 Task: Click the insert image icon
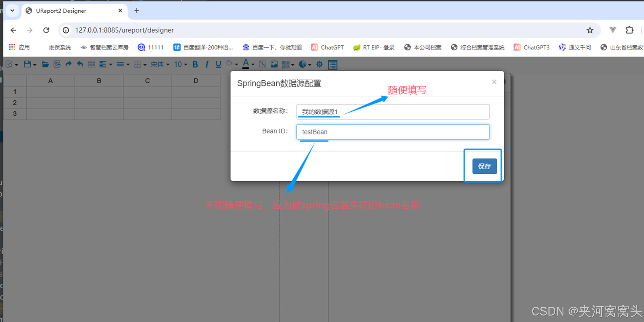(x=274, y=64)
